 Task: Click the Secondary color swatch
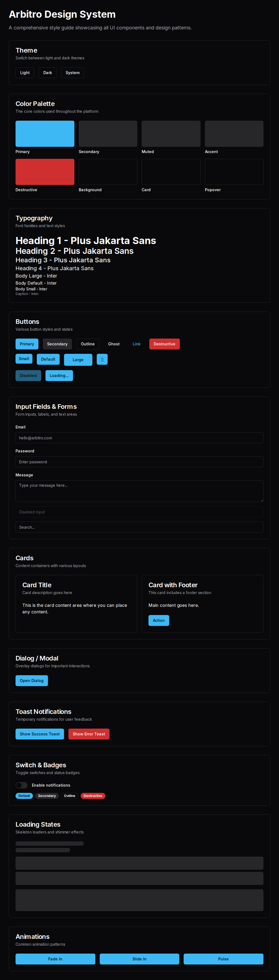point(108,133)
